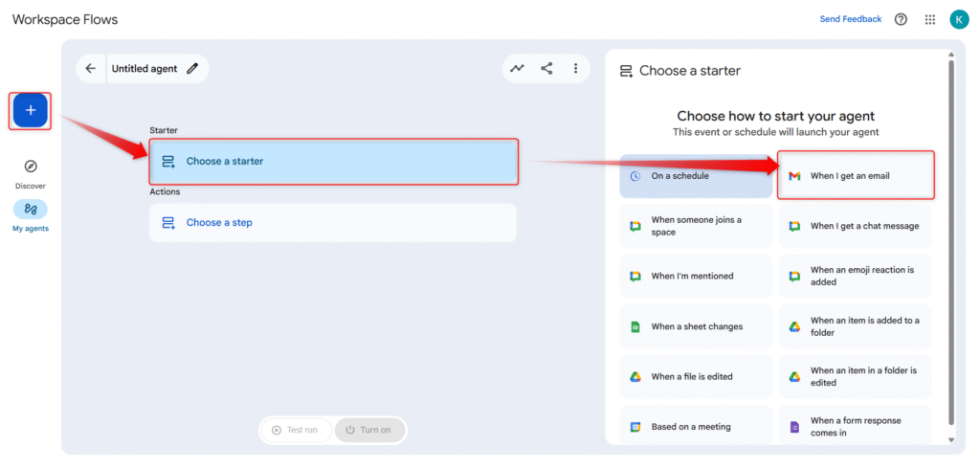Open the activity trend chart icon
This screenshot has width=980, height=469.
[x=518, y=69]
